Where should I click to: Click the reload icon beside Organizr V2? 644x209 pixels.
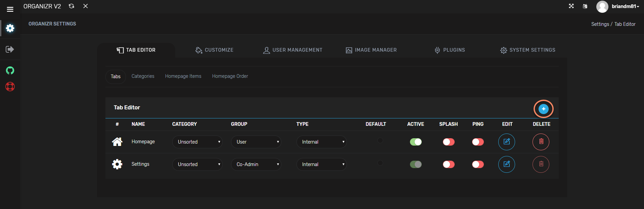(x=72, y=6)
